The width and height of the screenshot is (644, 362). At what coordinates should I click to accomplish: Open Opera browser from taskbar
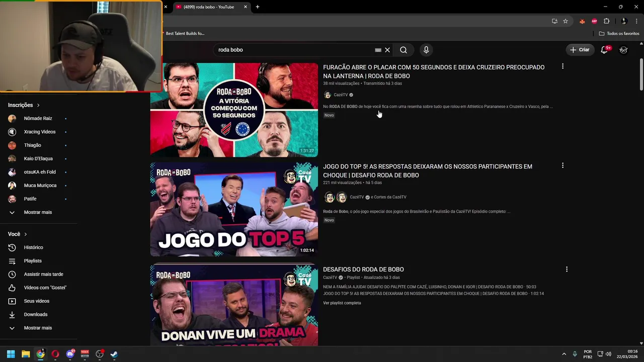click(55, 354)
